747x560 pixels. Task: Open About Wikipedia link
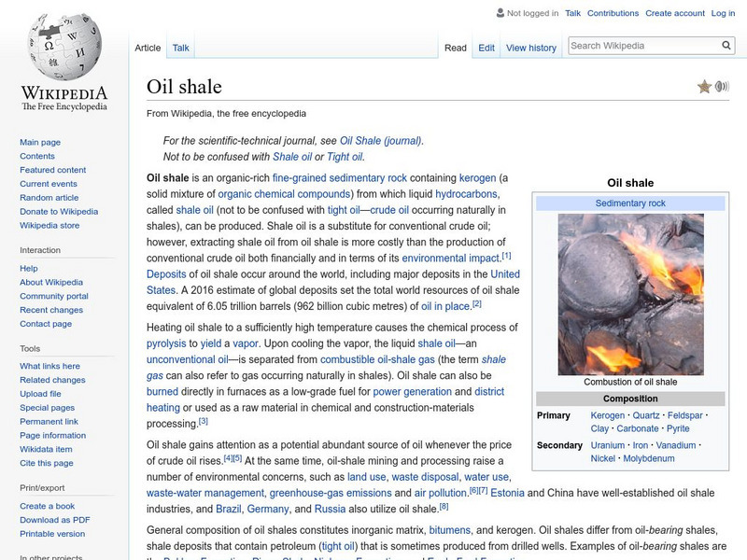(51, 282)
